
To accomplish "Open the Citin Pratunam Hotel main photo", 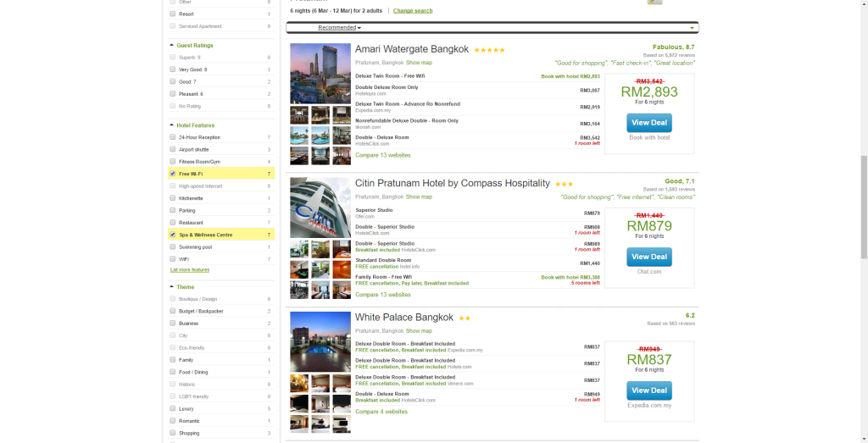I will (x=320, y=208).
